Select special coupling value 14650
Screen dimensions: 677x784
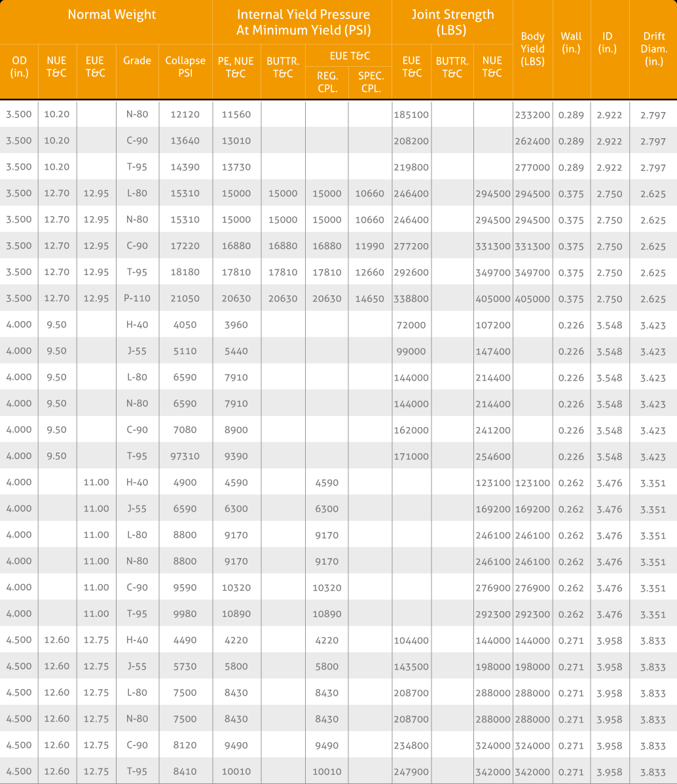pyautogui.click(x=369, y=299)
